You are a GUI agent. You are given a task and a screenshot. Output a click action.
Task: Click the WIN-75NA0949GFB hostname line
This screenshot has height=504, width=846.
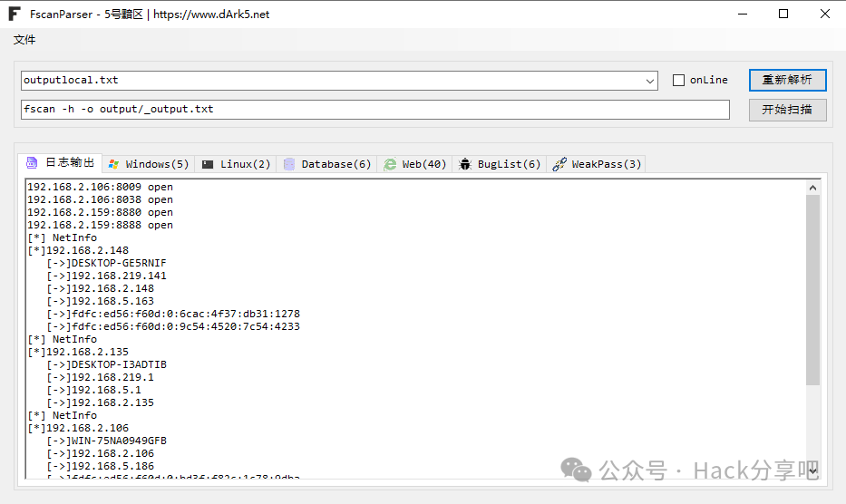(106, 441)
